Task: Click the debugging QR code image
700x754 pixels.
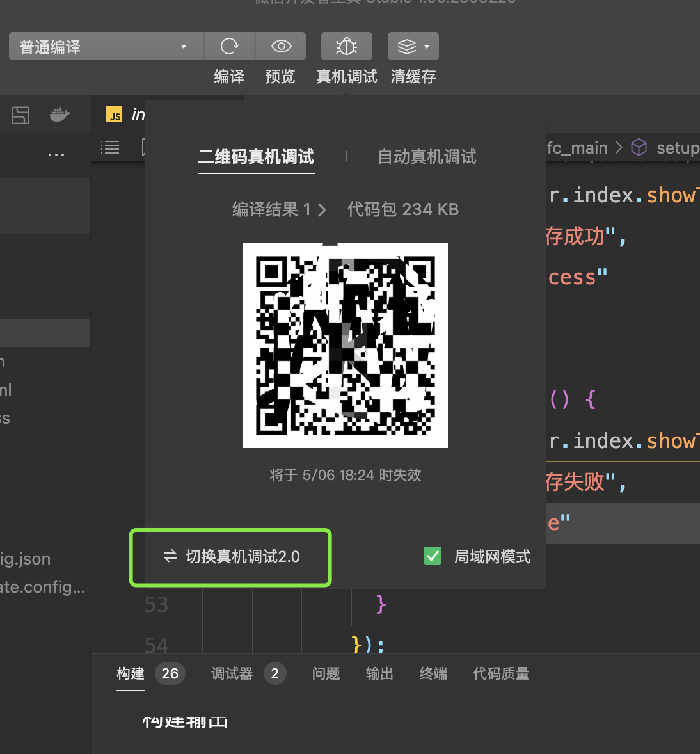Action: pyautogui.click(x=345, y=345)
